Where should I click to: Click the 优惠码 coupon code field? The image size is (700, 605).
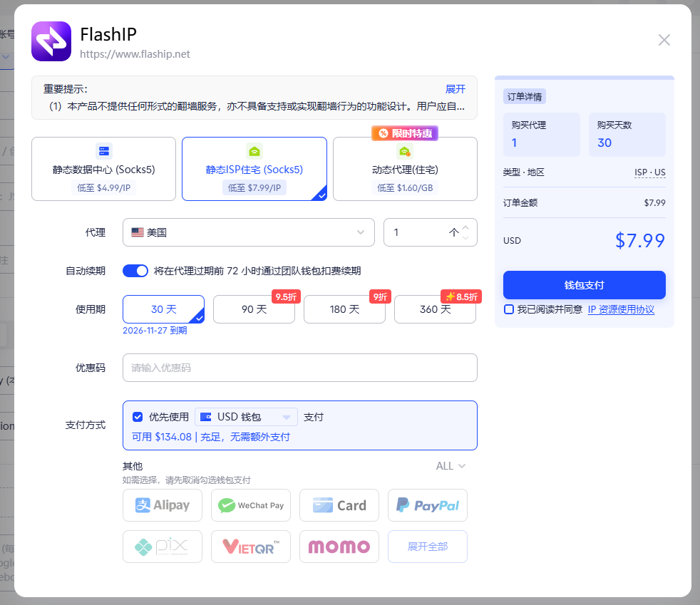click(x=300, y=368)
